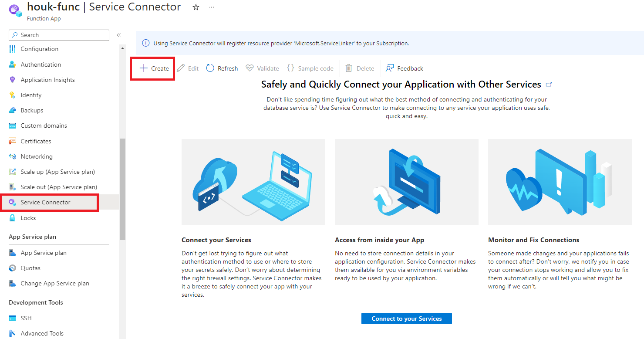Open the Certificates page
644x339 pixels.
point(37,141)
